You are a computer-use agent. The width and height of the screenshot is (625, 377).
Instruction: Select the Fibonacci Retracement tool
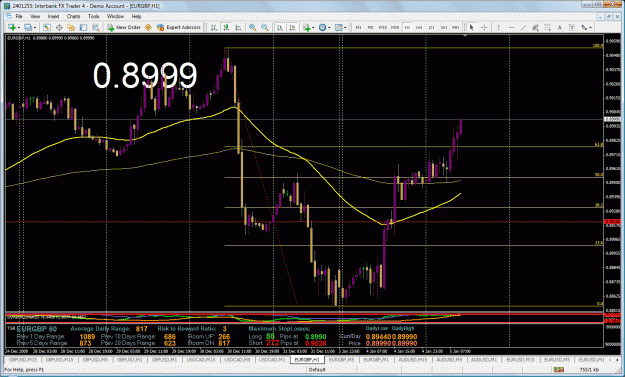tap(548, 27)
